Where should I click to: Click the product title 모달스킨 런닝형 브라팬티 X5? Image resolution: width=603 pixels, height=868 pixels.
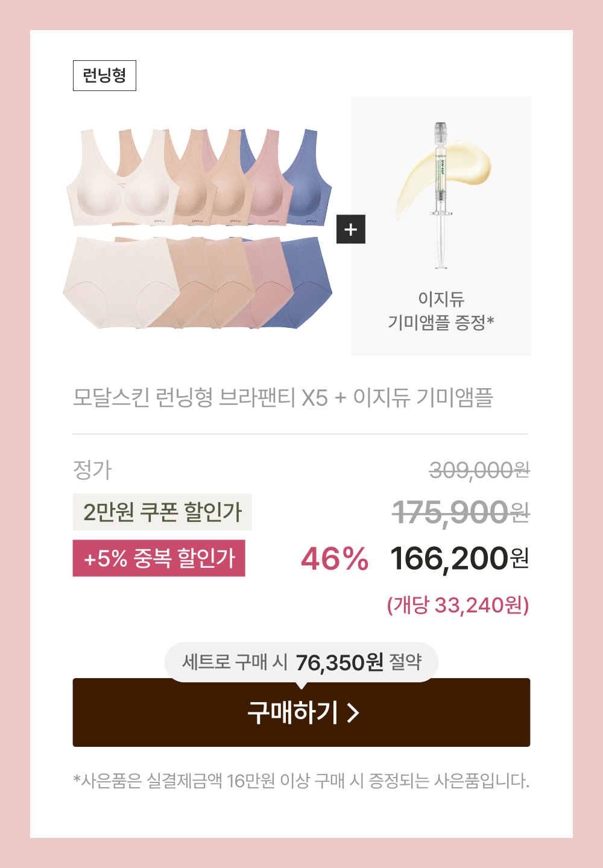(x=200, y=398)
